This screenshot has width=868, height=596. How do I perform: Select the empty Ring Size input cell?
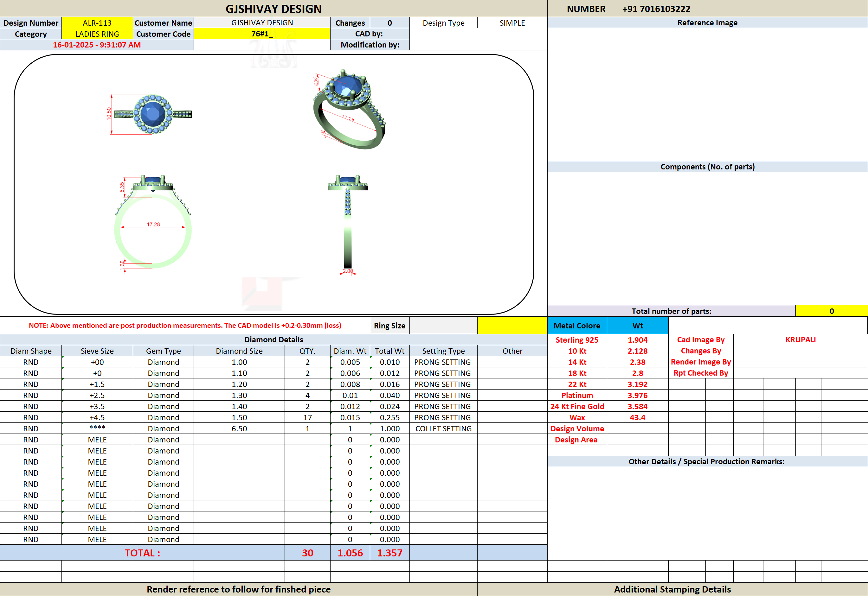[x=444, y=325]
